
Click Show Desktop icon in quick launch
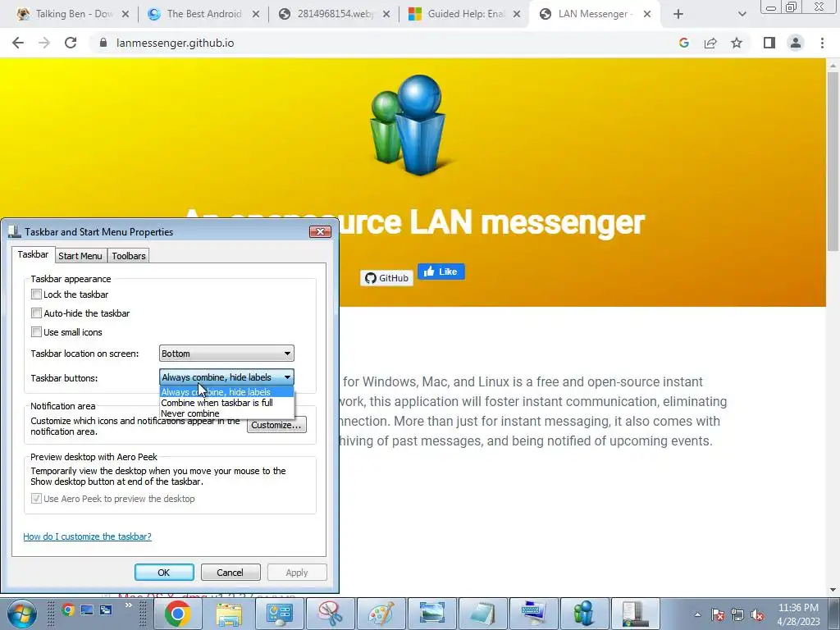click(87, 609)
